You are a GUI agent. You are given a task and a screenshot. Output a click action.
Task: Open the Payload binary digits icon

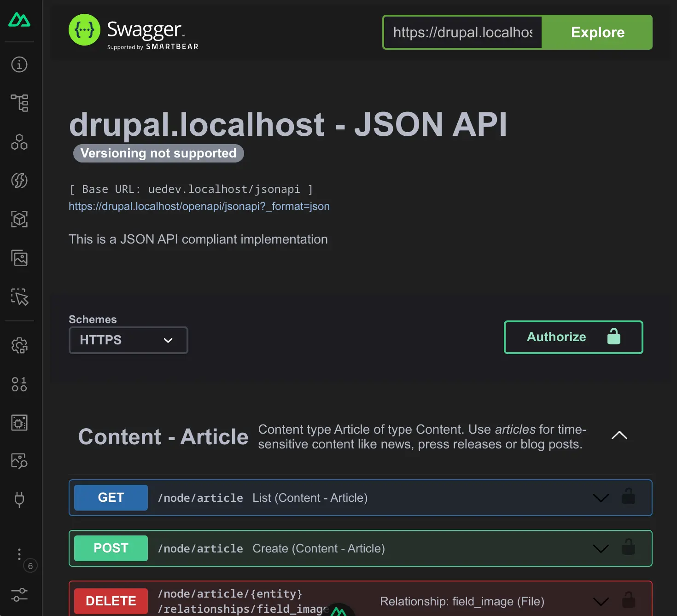click(19, 384)
